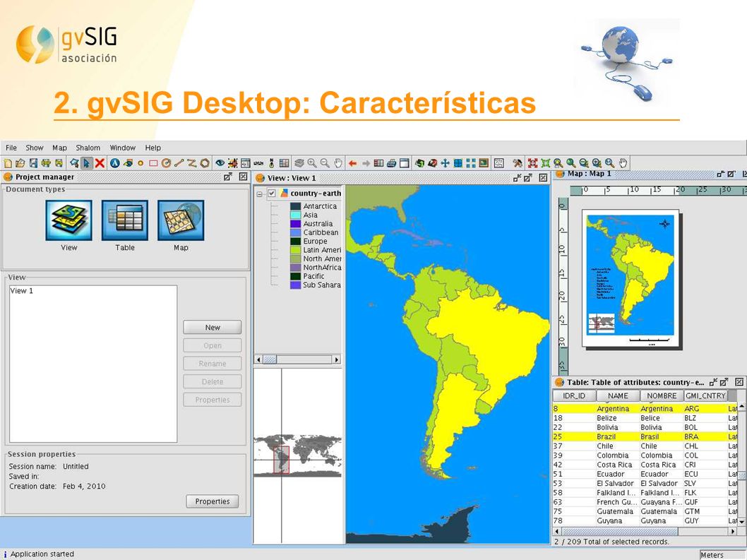This screenshot has width=747, height=560.
Task: Uncheck the country-earth layer checkbox
Action: point(272,193)
